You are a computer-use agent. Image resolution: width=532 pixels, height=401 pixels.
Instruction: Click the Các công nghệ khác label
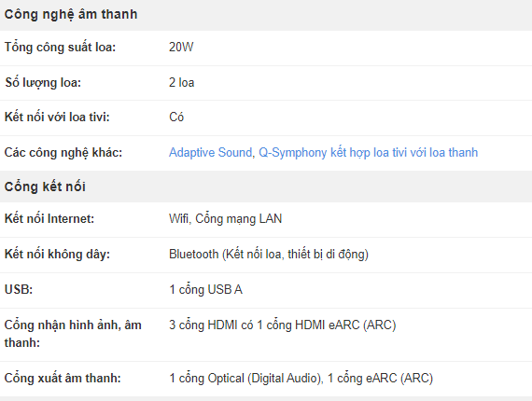[x=63, y=153]
